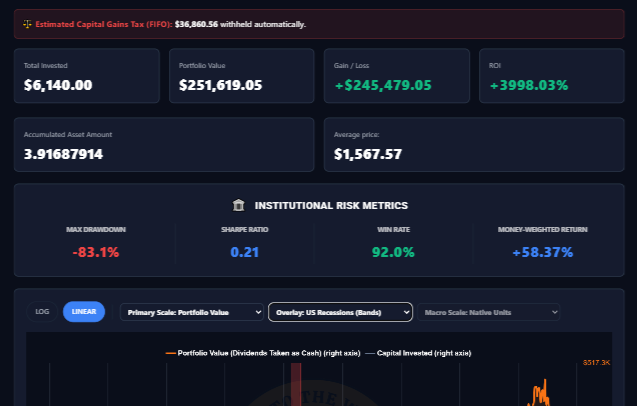Switch chart to LOG scale
Screen dimensions: 637x406
(42, 312)
